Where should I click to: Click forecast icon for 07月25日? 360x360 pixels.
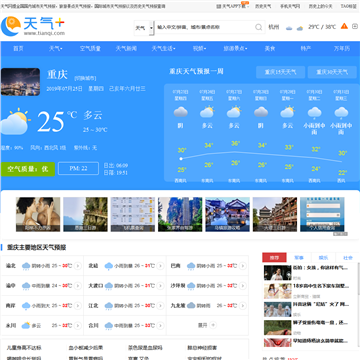point(181,111)
